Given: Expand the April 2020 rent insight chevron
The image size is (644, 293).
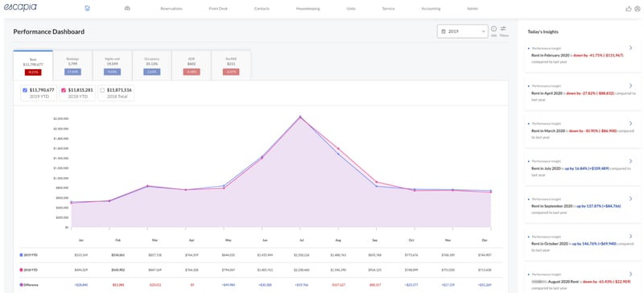Looking at the screenshot, I should click(x=630, y=85).
